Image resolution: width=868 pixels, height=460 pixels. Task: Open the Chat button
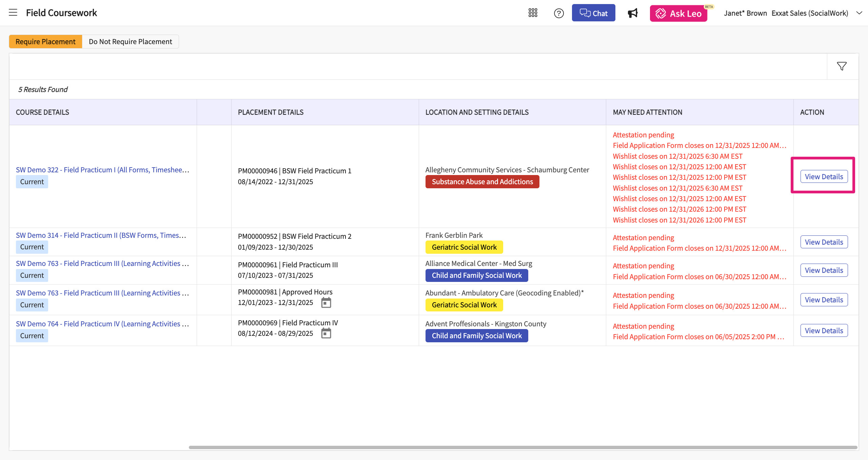(593, 13)
